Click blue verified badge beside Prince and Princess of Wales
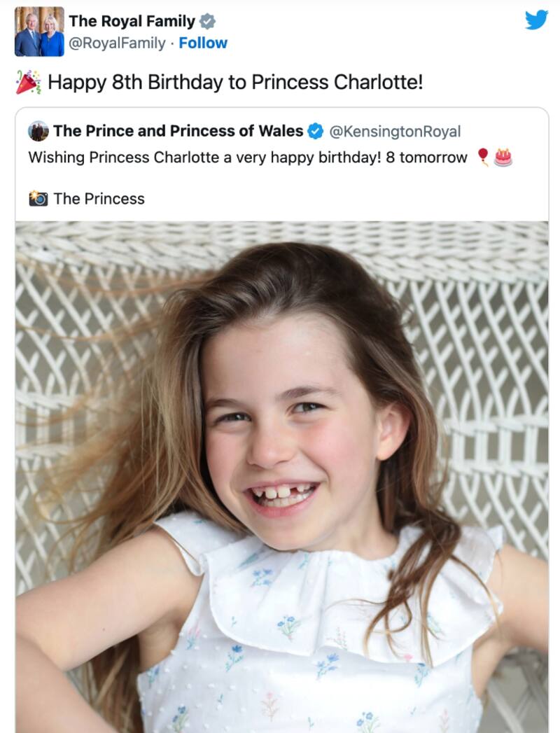 point(316,131)
